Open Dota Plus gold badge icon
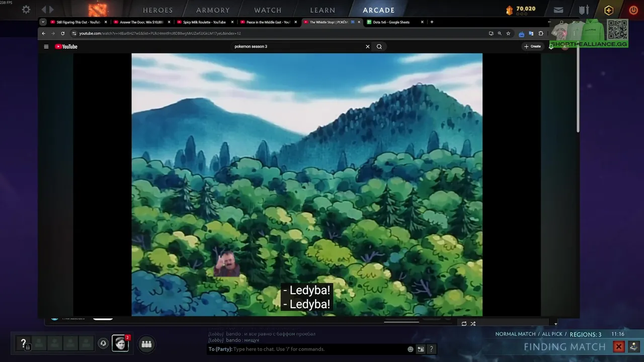This screenshot has width=644, height=362. pyautogui.click(x=609, y=10)
